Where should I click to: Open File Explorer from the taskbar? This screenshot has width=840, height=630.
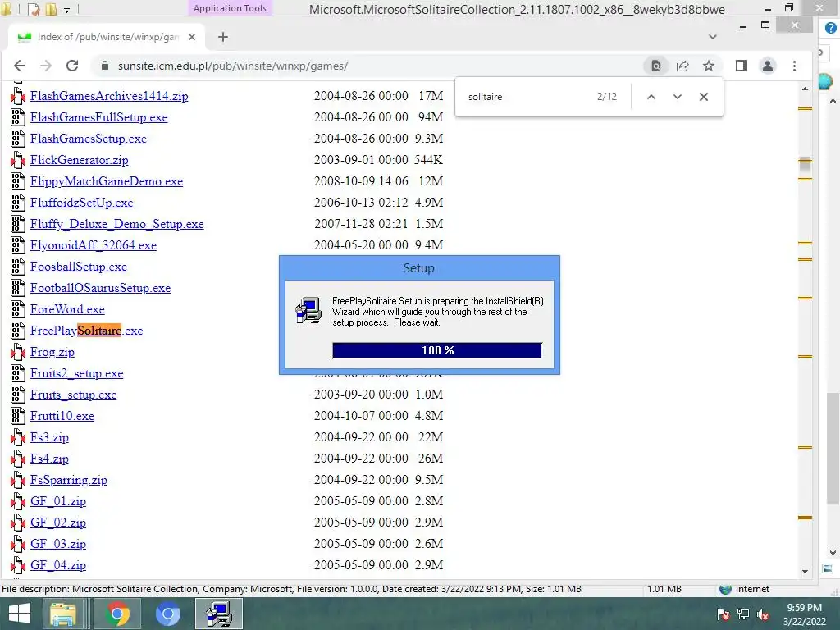coord(63,614)
